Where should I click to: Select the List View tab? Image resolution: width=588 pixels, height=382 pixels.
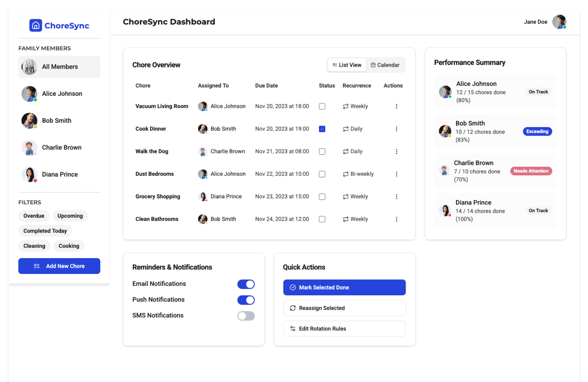[347, 65]
